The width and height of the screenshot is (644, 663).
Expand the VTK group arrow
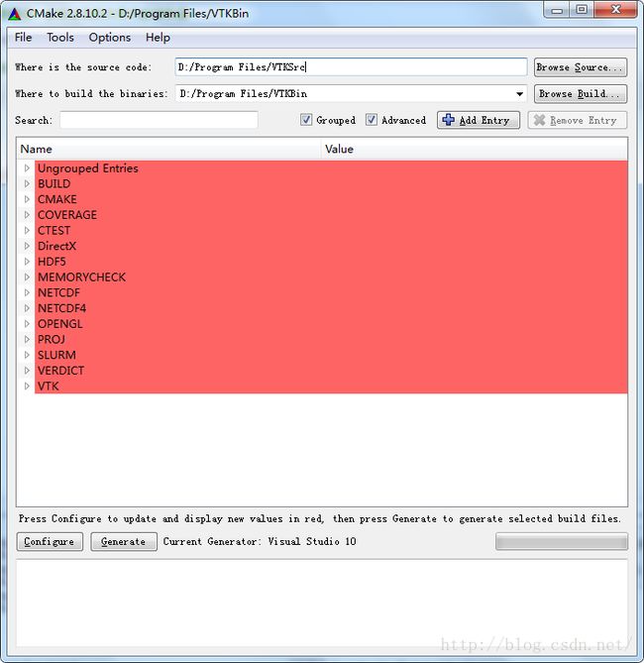click(27, 387)
